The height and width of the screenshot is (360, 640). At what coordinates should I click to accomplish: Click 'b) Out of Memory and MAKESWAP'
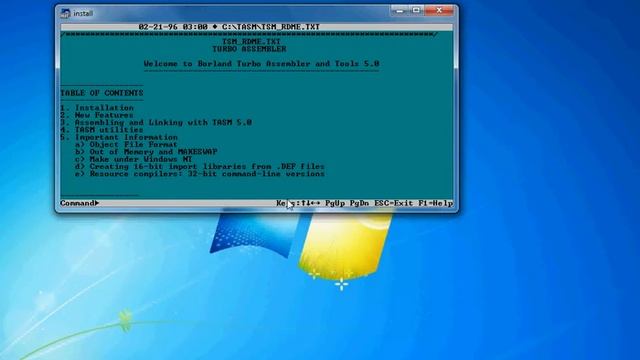pos(146,152)
